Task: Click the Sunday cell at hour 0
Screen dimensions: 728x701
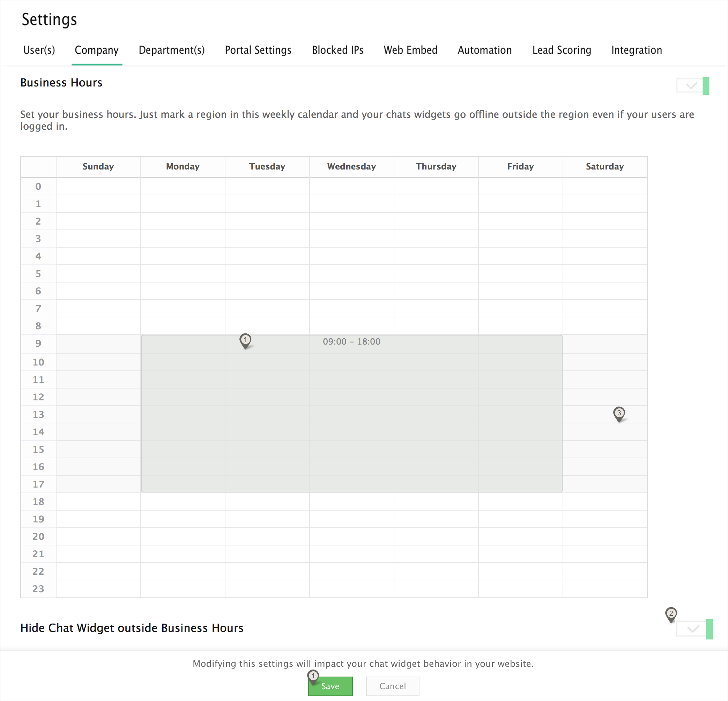Action: pos(98,186)
